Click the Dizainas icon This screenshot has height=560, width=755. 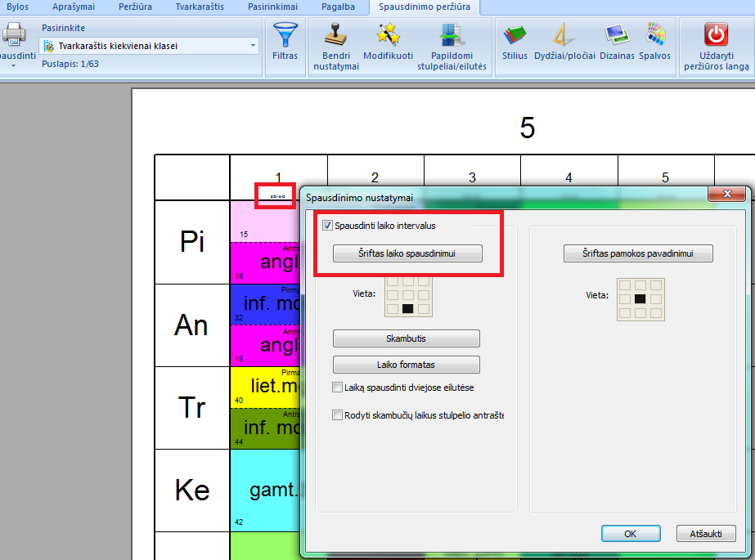pos(615,36)
